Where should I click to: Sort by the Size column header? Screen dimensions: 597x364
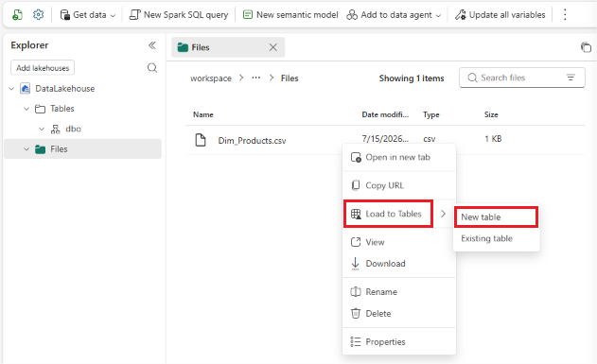[x=491, y=114]
